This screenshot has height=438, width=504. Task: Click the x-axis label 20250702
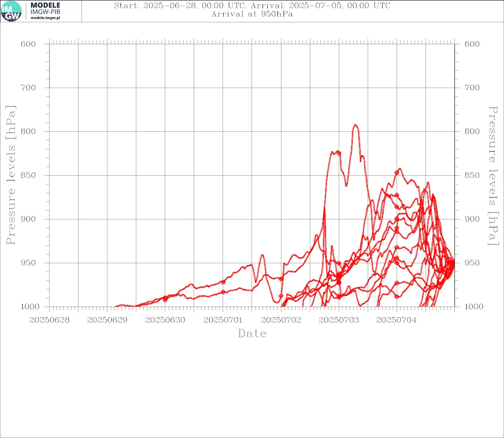click(281, 320)
